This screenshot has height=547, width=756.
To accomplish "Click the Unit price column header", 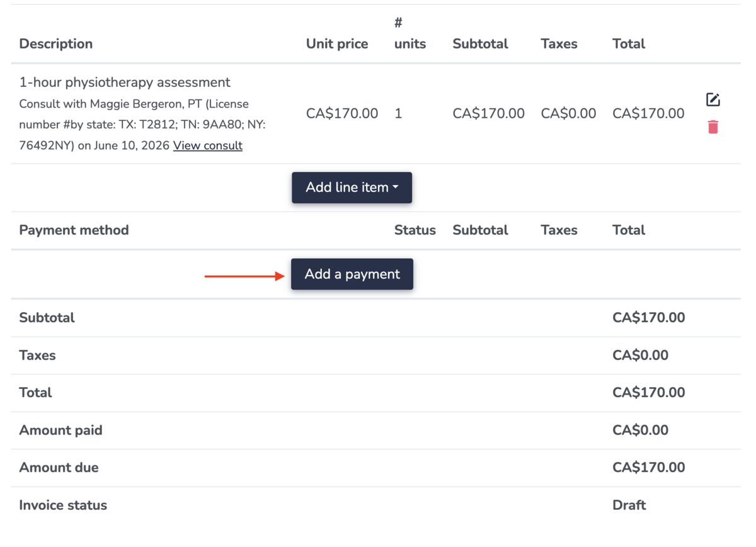I will click(x=337, y=44).
